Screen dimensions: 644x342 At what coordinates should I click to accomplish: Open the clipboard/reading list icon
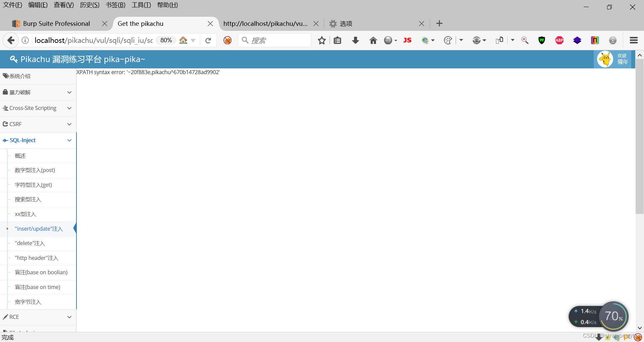(x=337, y=40)
